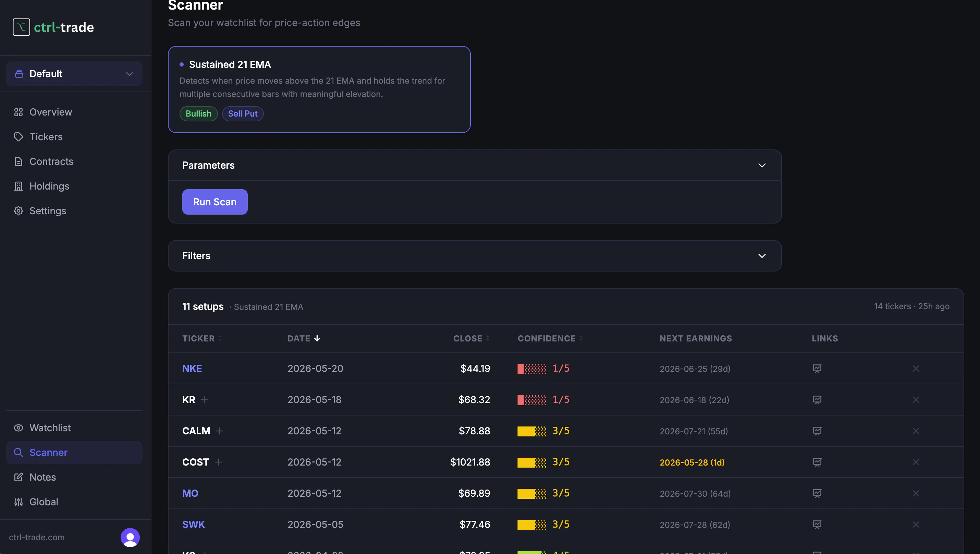Dismiss the SWK setup row
Screen dimensions: 980x554
click(x=916, y=525)
